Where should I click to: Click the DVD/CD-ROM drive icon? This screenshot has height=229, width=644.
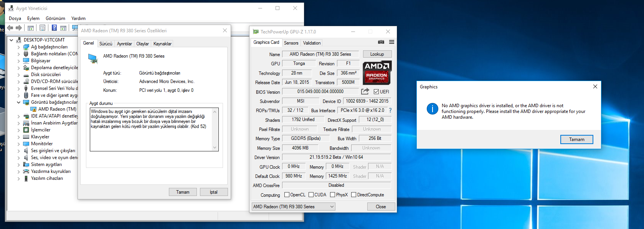26,81
